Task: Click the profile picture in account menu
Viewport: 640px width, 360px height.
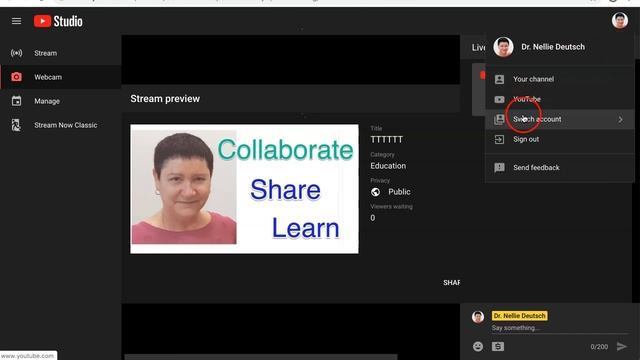Action: click(x=503, y=47)
